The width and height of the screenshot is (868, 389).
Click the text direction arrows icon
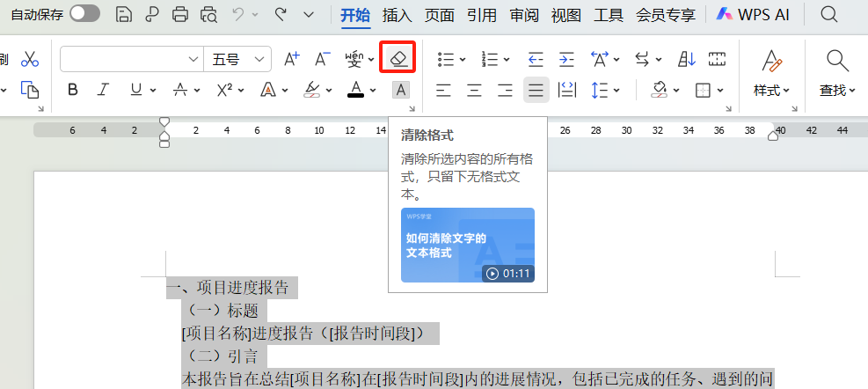642,59
